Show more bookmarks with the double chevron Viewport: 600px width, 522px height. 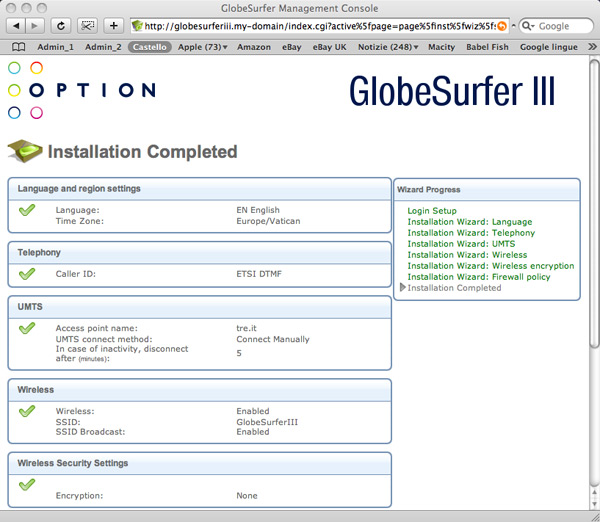pyautogui.click(x=592, y=47)
